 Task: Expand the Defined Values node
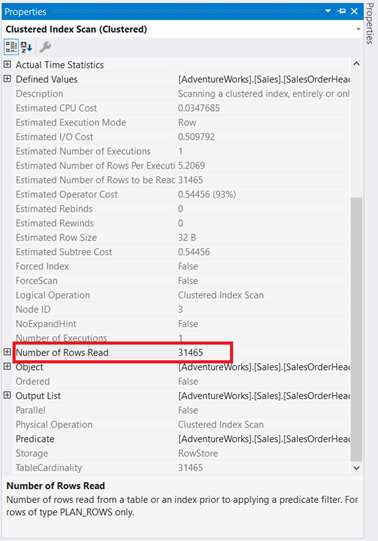pyautogui.click(x=7, y=79)
